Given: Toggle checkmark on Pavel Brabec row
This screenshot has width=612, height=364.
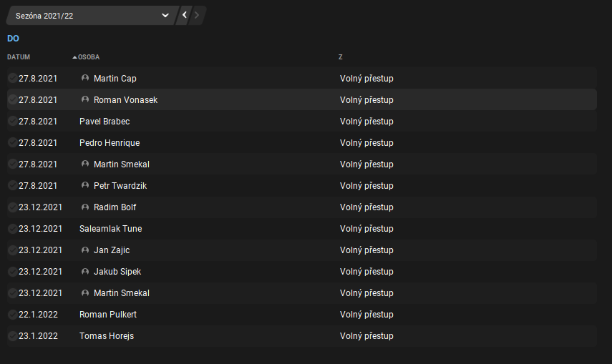Looking at the screenshot, I should tap(12, 121).
